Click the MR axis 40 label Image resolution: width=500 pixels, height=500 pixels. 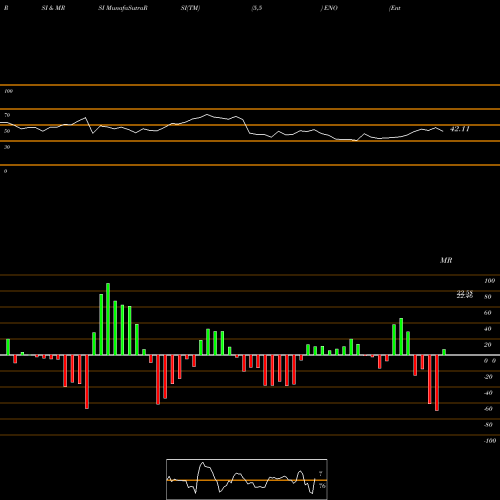(488, 329)
